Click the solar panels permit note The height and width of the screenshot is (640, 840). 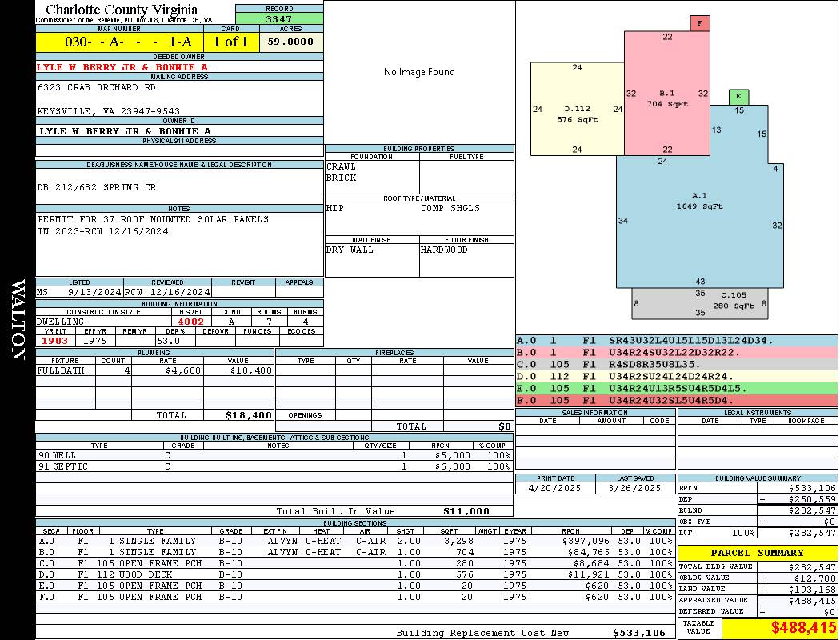tap(153, 226)
